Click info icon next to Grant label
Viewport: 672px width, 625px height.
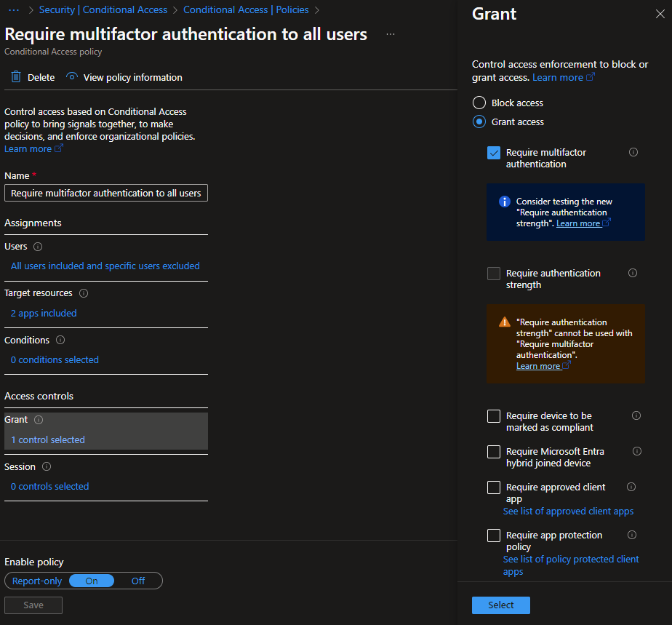[x=39, y=420]
